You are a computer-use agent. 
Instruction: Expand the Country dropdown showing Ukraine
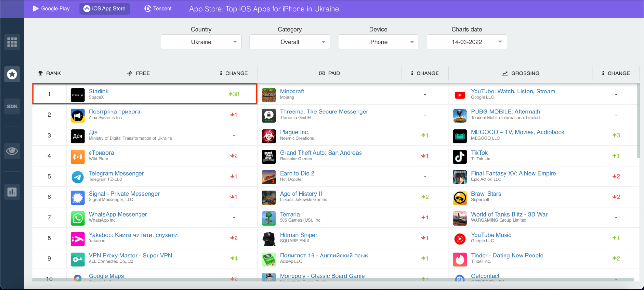201,42
